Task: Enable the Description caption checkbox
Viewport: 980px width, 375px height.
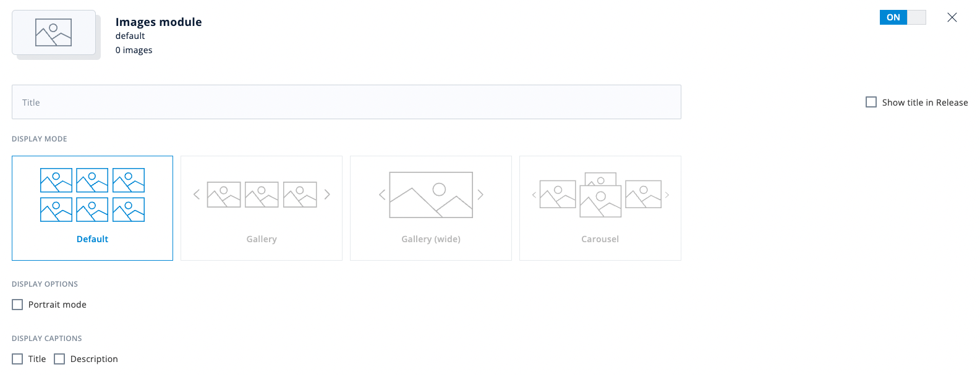Action: click(59, 359)
